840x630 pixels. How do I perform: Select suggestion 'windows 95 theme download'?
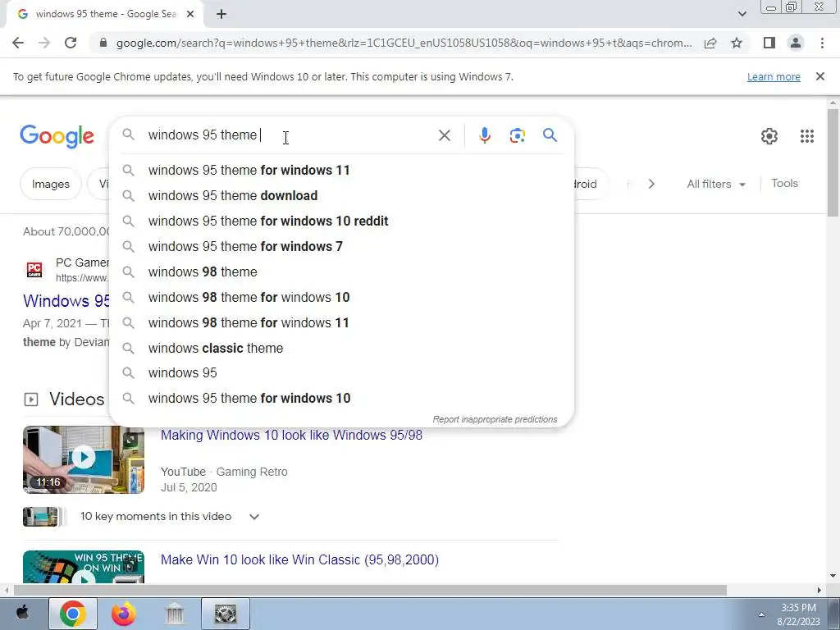(341, 195)
